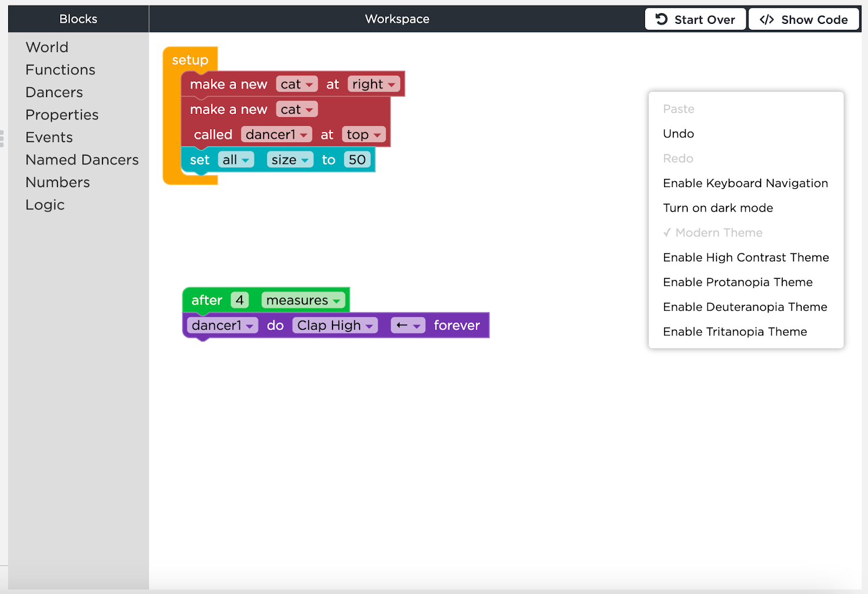Choose Undo from the context menu
This screenshot has height=594, width=868.
[678, 134]
